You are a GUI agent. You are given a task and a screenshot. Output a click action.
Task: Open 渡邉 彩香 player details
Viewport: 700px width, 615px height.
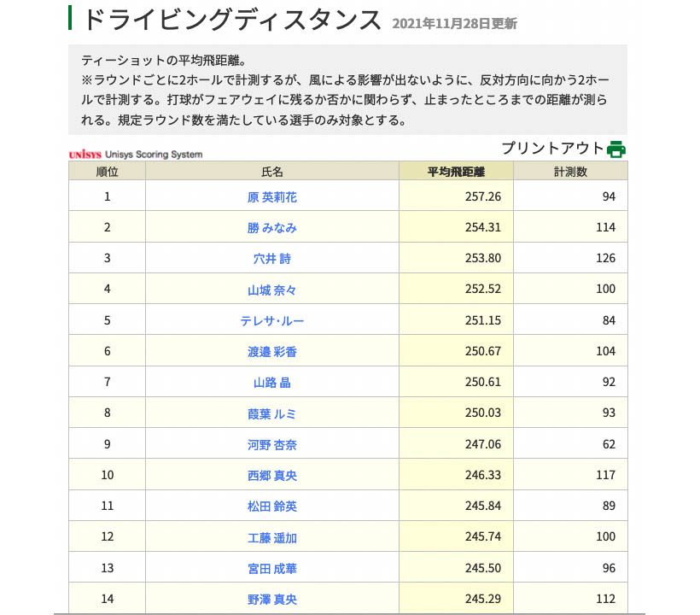tap(272, 351)
